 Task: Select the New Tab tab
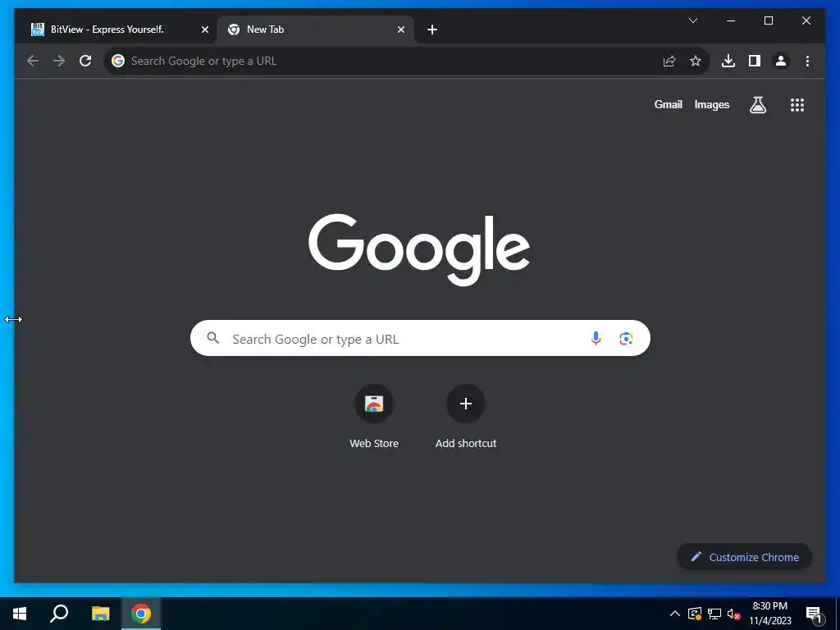pyautogui.click(x=316, y=30)
